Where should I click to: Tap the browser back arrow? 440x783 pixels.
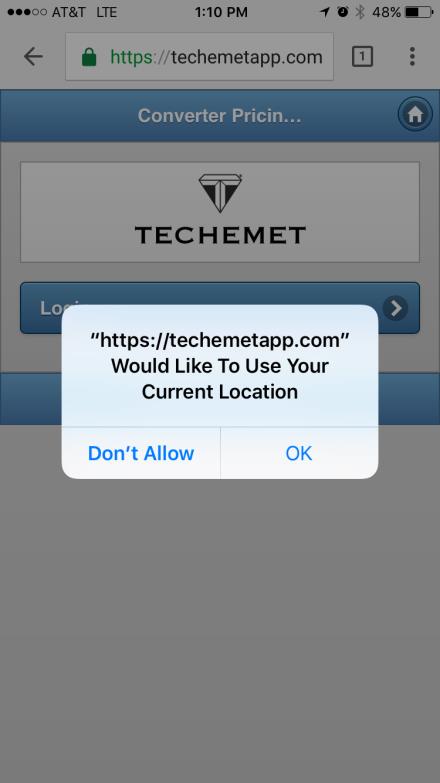[x=33, y=56]
